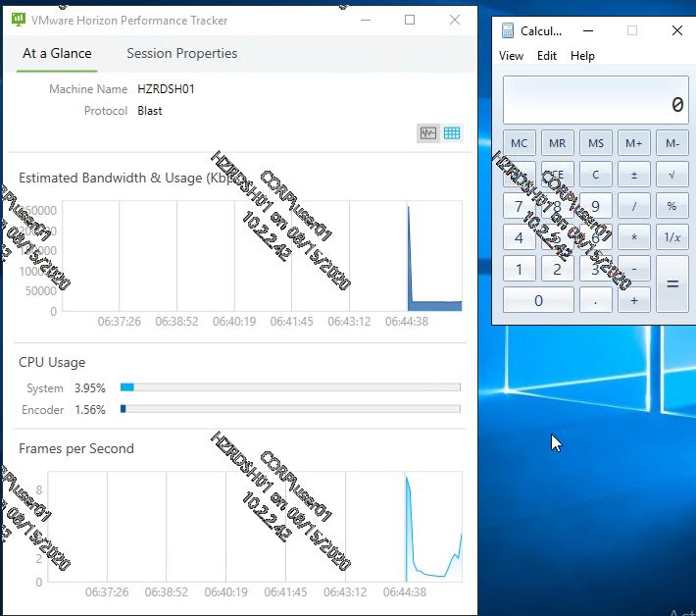Click the C clear button in Calculator

[x=596, y=175]
